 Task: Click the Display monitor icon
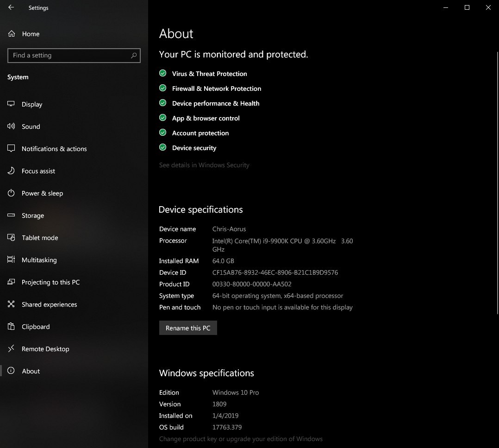coord(11,104)
